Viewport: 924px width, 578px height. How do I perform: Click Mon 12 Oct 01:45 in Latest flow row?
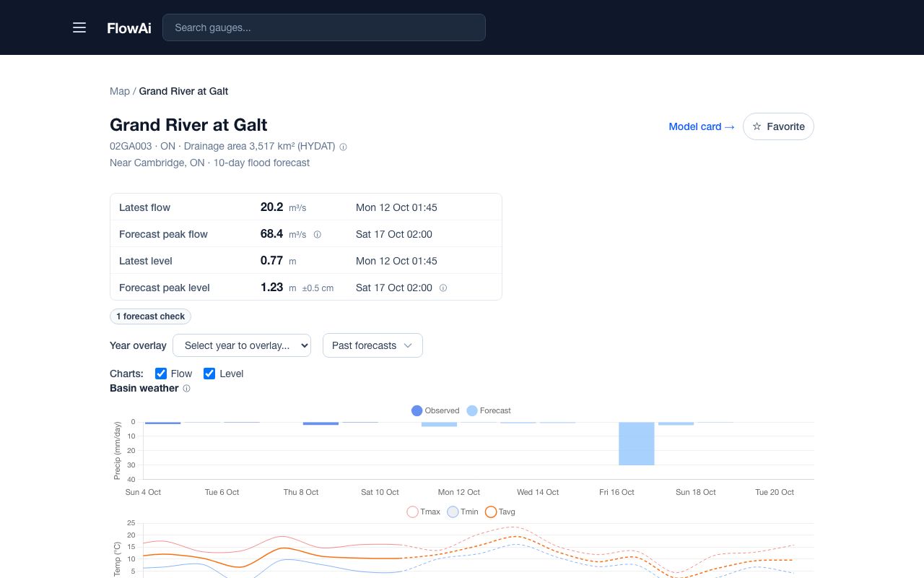coord(396,207)
